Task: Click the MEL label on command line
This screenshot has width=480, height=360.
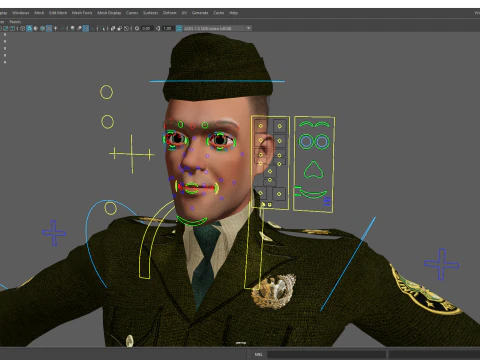Action: click(258, 354)
